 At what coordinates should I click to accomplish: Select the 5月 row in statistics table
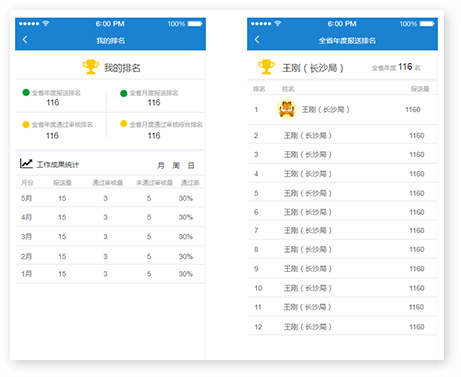click(x=110, y=198)
